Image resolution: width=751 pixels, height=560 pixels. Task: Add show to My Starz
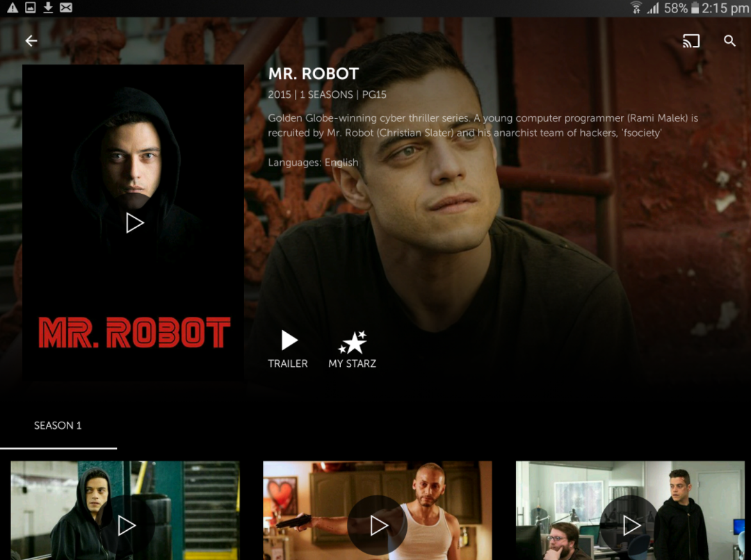352,349
